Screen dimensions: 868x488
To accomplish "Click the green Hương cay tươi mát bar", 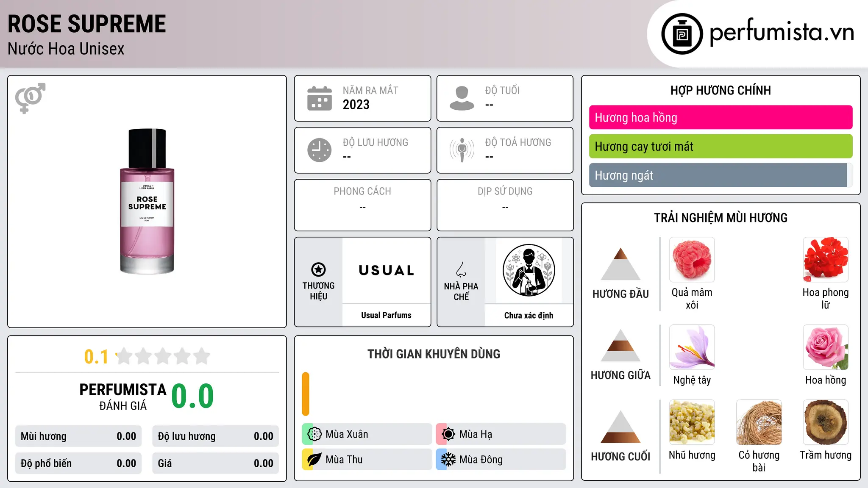I will (x=721, y=146).
